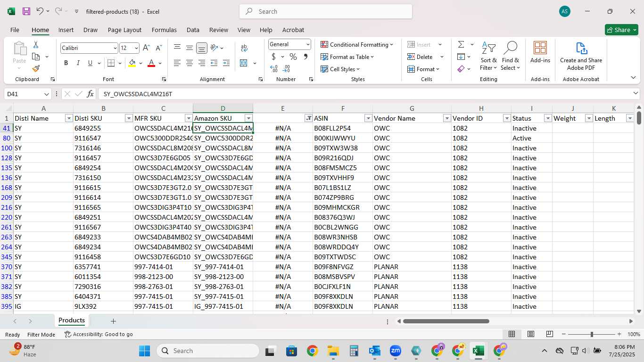Toggle Underline formatting
Viewport: 644px width, 362px height.
click(x=90, y=63)
